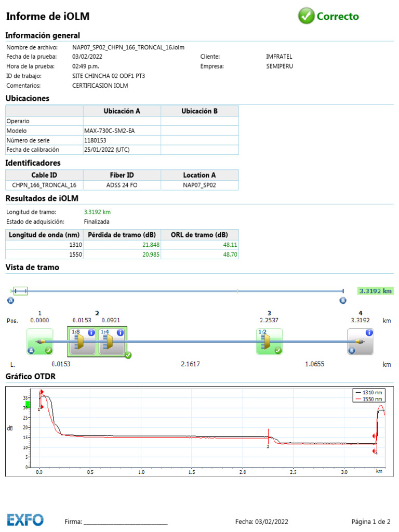Click the green Correcto checkmark icon

click(306, 16)
